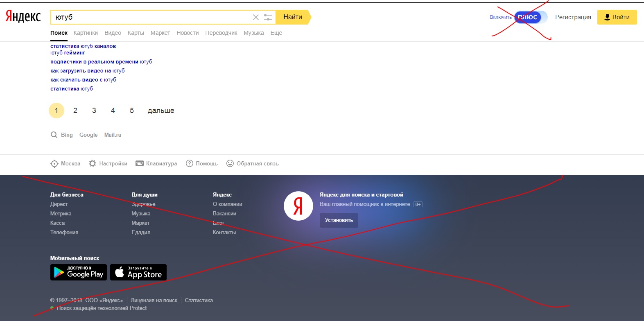
Task: Switch to the Новости tab
Action: tap(188, 33)
